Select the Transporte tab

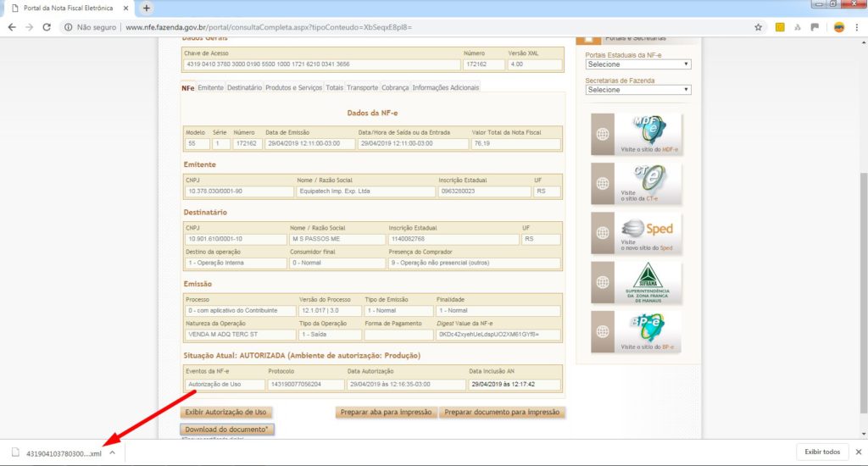pos(362,87)
